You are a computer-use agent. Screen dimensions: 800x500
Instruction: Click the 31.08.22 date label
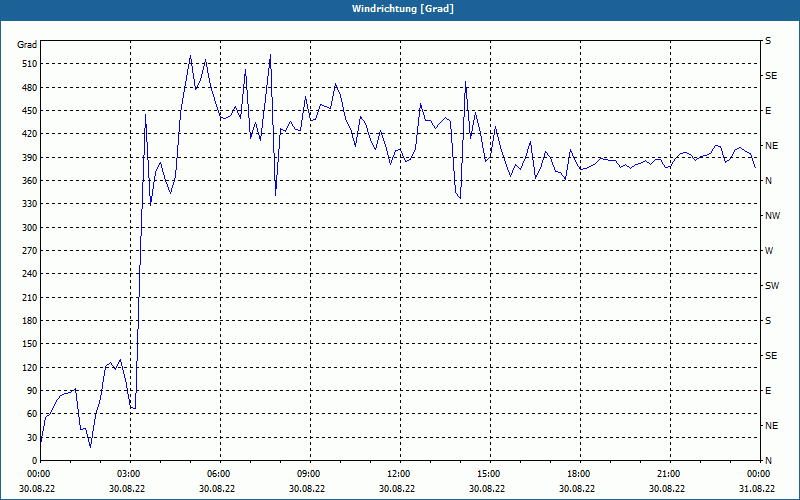coord(758,488)
